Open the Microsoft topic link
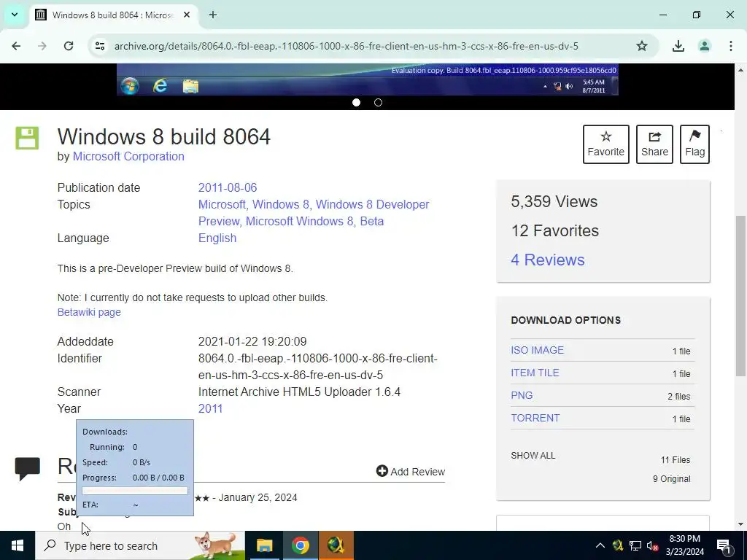The height and width of the screenshot is (560, 747). (x=222, y=204)
